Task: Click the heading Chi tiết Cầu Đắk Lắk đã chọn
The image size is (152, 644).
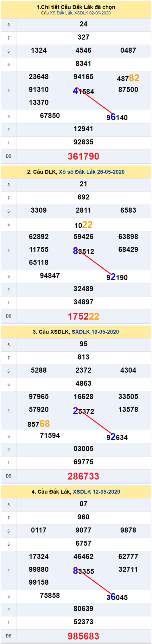Action: 76,7
